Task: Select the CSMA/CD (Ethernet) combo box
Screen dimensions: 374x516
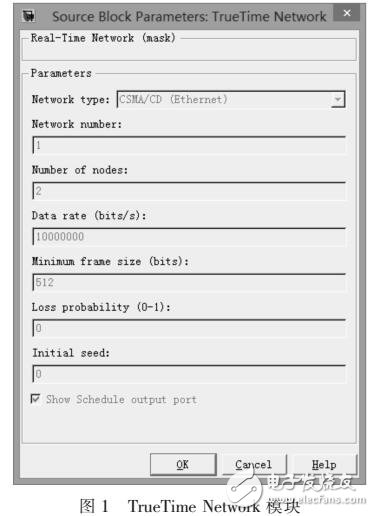Action: click(x=231, y=99)
